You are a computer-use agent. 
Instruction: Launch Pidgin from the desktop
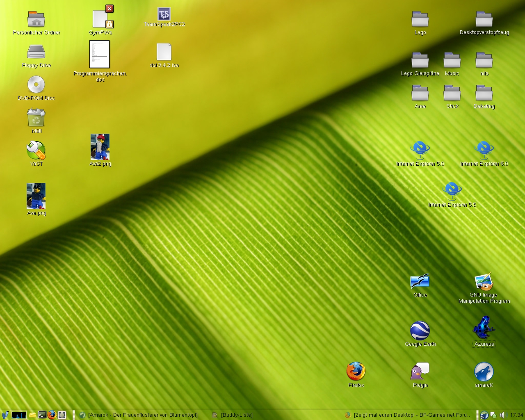[420, 372]
